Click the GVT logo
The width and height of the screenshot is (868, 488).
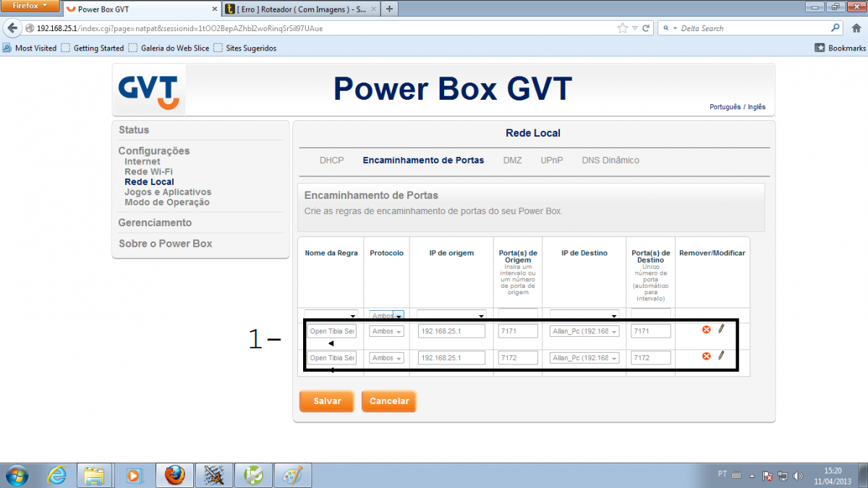149,90
